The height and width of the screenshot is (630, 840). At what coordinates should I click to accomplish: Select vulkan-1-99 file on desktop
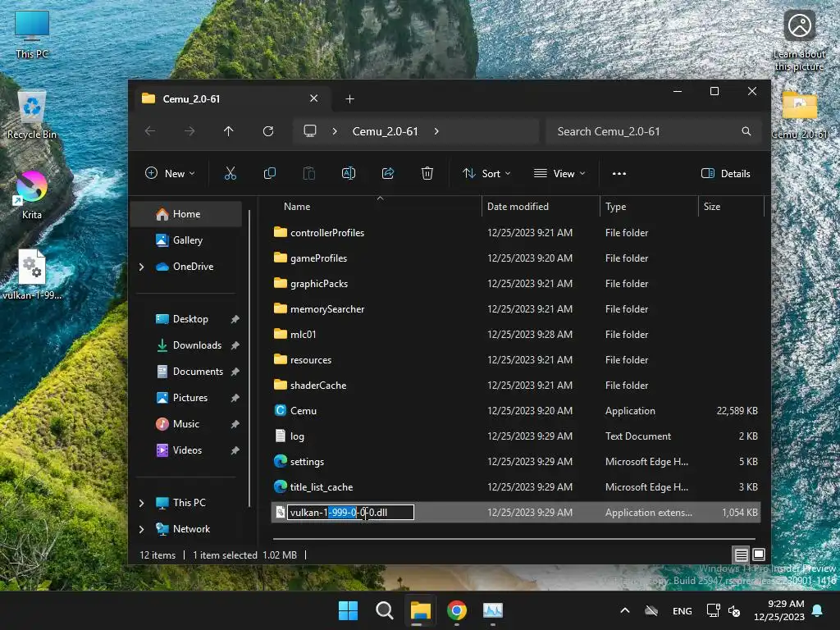pyautogui.click(x=32, y=275)
